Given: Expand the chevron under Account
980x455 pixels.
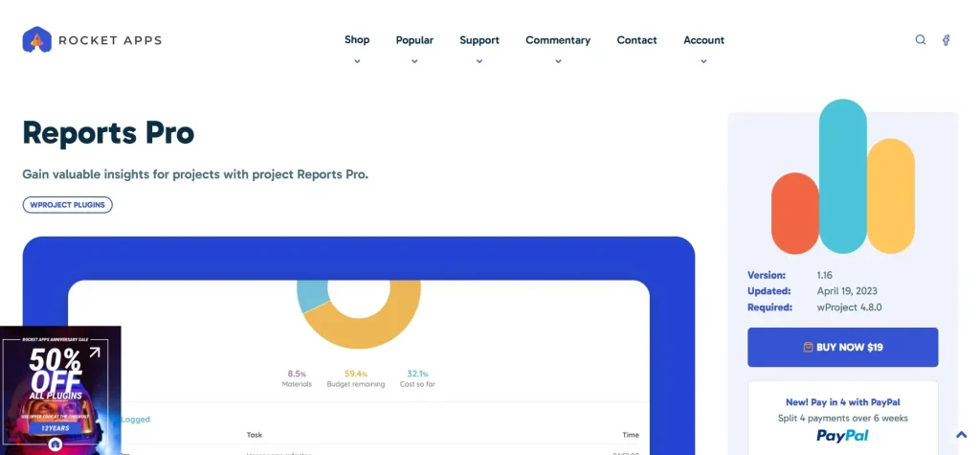Looking at the screenshot, I should pyautogui.click(x=703, y=61).
